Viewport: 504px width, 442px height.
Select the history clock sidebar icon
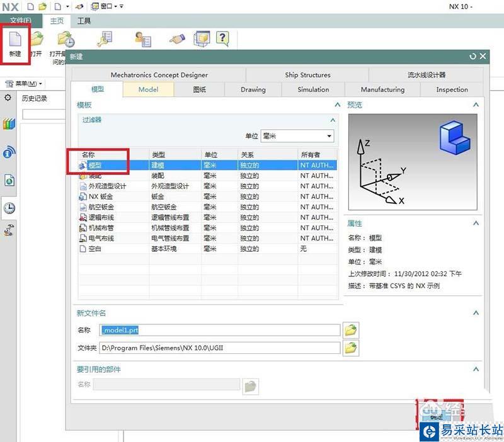click(9, 208)
